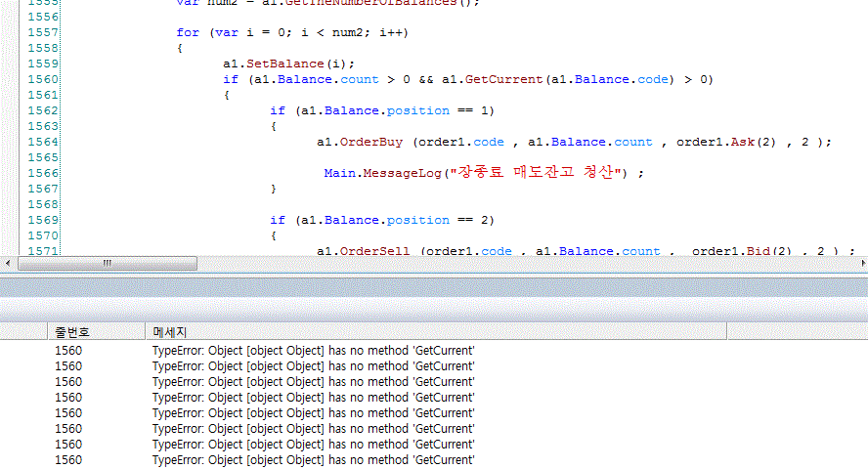Screen dimensions: 868x469
Task: Click OrderSell call on line 1571
Action: 375,251
